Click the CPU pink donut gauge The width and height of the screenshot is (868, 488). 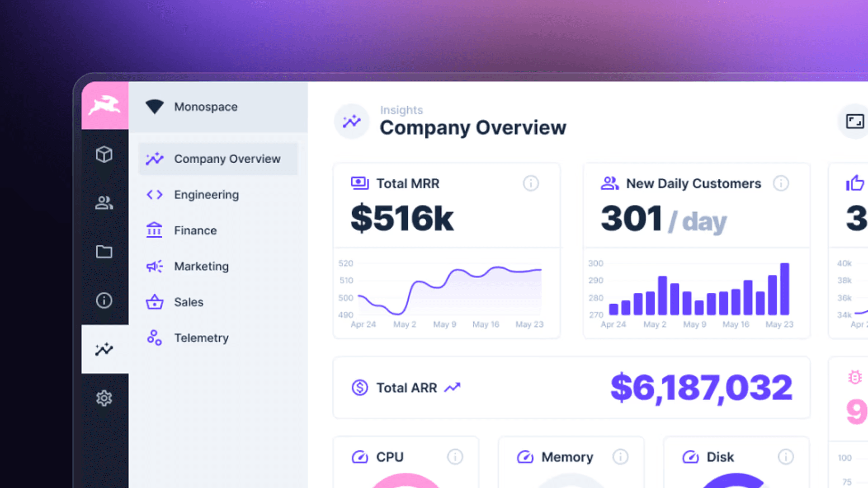(406, 480)
